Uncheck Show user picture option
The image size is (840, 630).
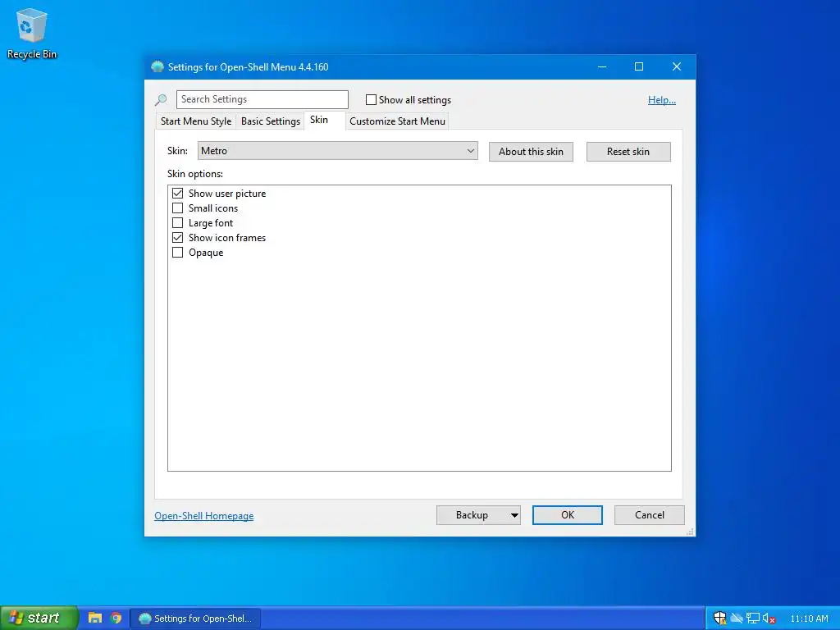[x=177, y=193]
